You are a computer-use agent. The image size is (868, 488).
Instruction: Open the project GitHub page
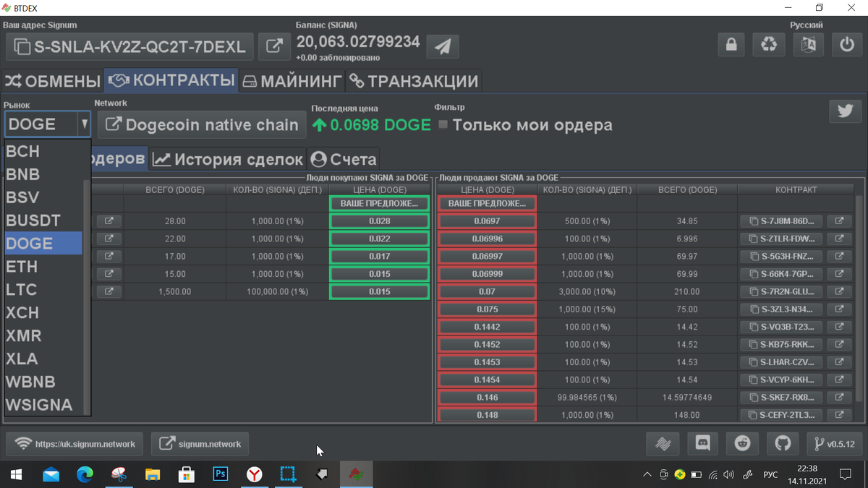click(782, 443)
